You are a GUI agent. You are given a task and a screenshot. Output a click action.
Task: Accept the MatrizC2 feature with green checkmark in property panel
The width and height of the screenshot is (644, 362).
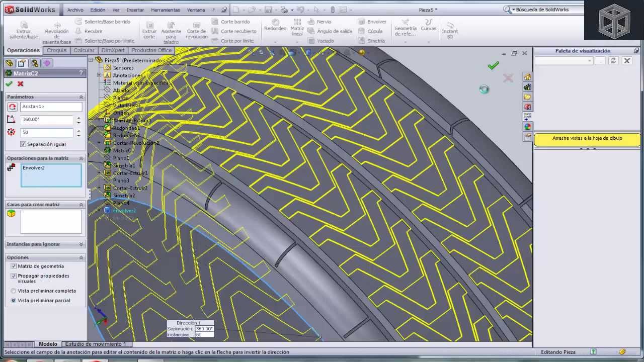[x=9, y=84]
